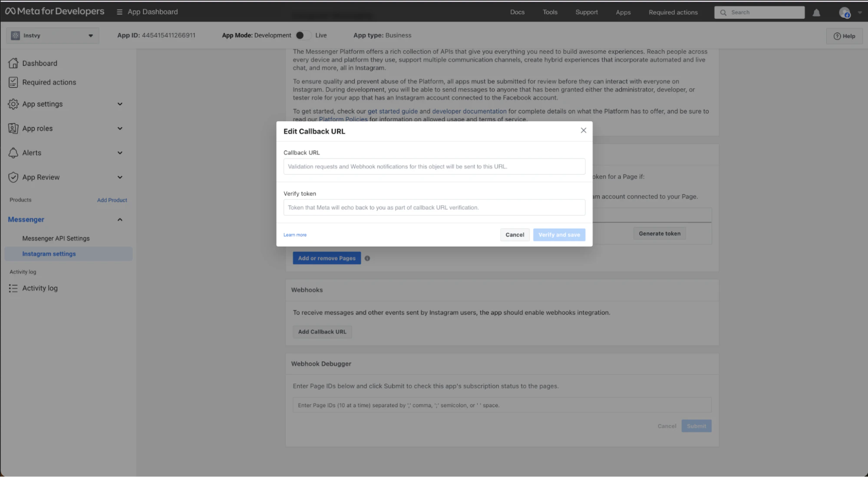The image size is (868, 477).
Task: Close the Edit Callback URL dialog
Action: pyautogui.click(x=583, y=130)
